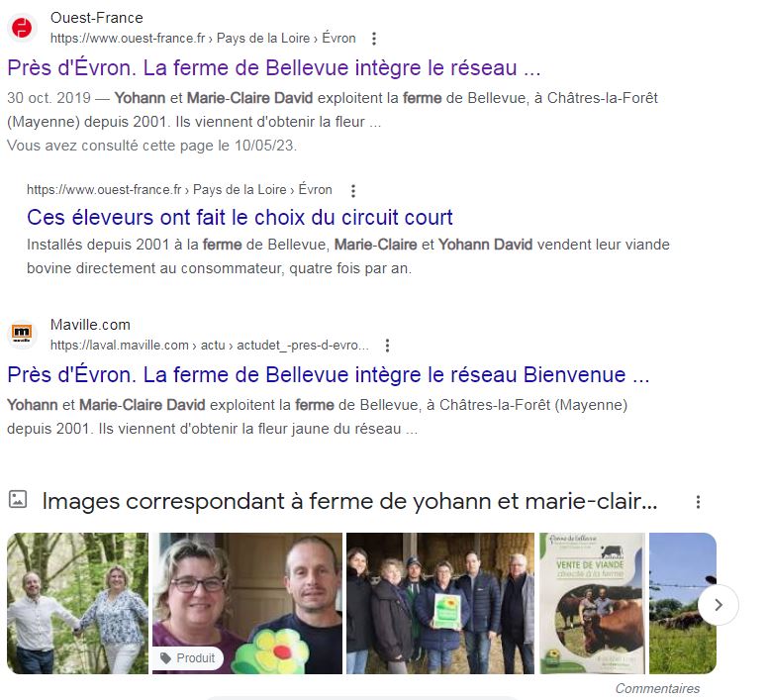The height and width of the screenshot is (700, 769).
Task: Open three-dot menu beside first Ouest-France URL
Action: click(374, 39)
